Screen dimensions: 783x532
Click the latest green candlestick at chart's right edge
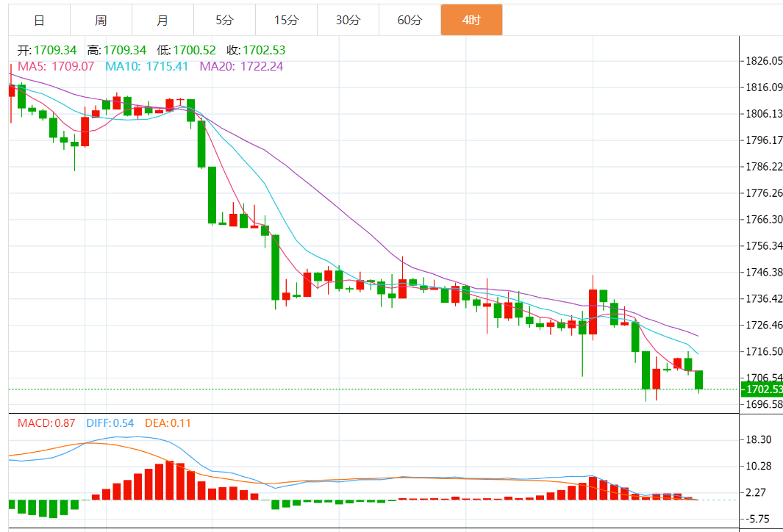pyautogui.click(x=698, y=380)
